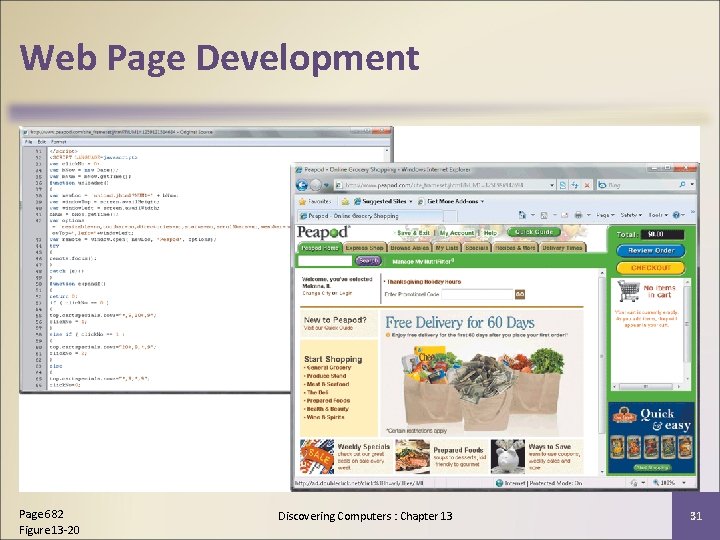
Task: Select the My Lists tab
Action: [x=446, y=248]
